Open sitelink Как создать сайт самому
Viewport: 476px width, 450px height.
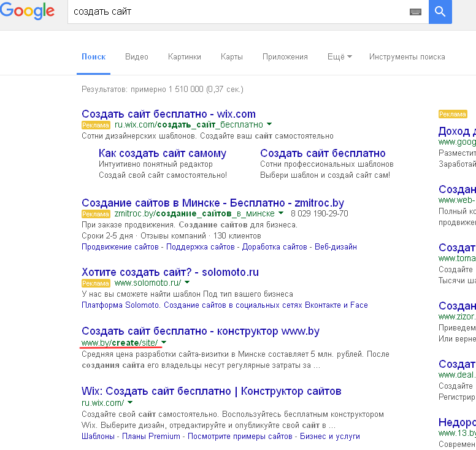163,153
